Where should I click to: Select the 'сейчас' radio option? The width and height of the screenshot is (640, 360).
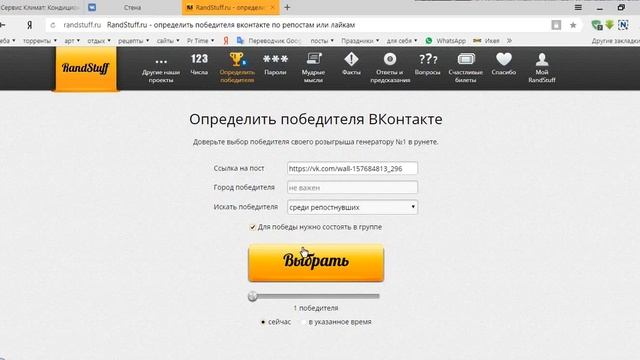[x=263, y=322]
